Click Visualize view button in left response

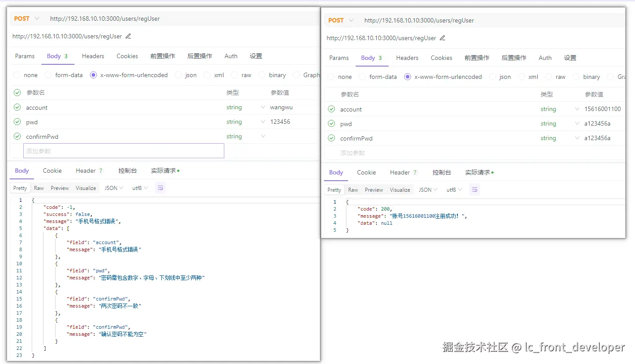85,188
